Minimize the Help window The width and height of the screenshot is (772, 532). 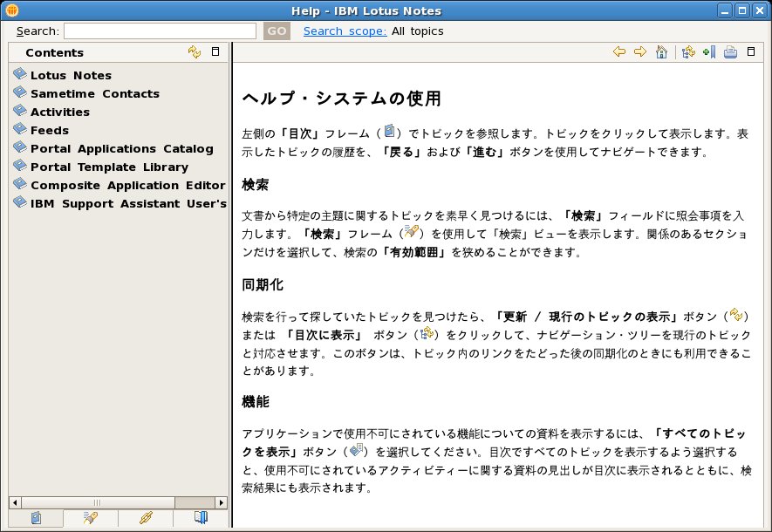point(724,10)
